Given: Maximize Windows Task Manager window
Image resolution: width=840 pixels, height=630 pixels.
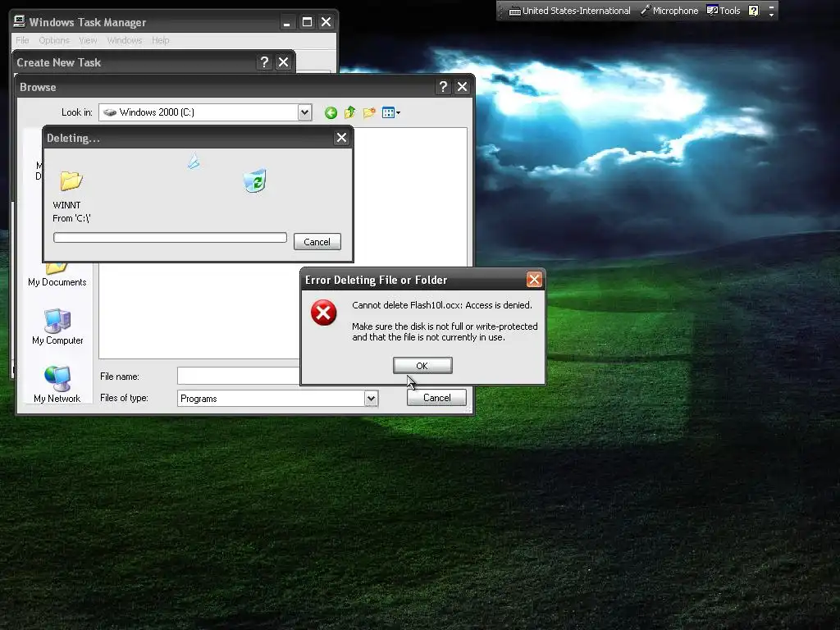Looking at the screenshot, I should 307,22.
